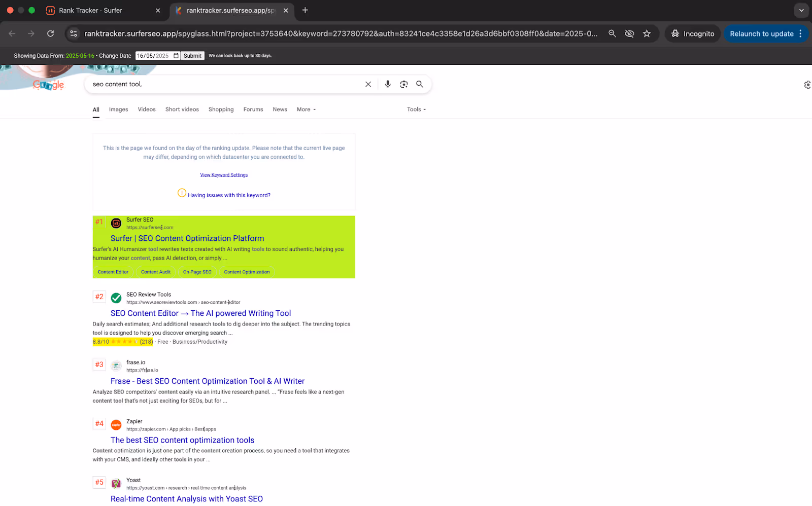Screen dimensions: 812x506
Task: Click the #5 rank badge
Action: point(99,482)
